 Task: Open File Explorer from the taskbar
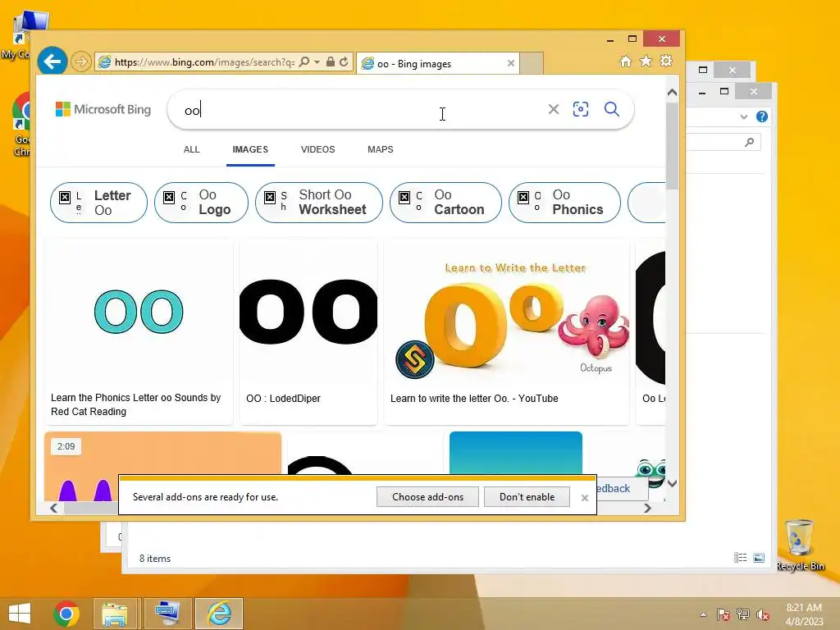[115, 614]
